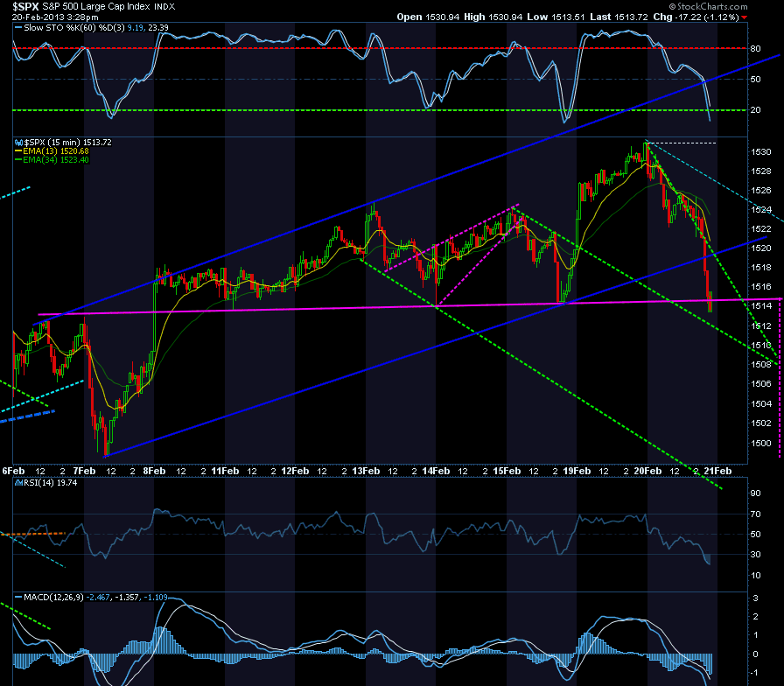
Task: Click the RSI(14) legend icon
Action: point(19,483)
